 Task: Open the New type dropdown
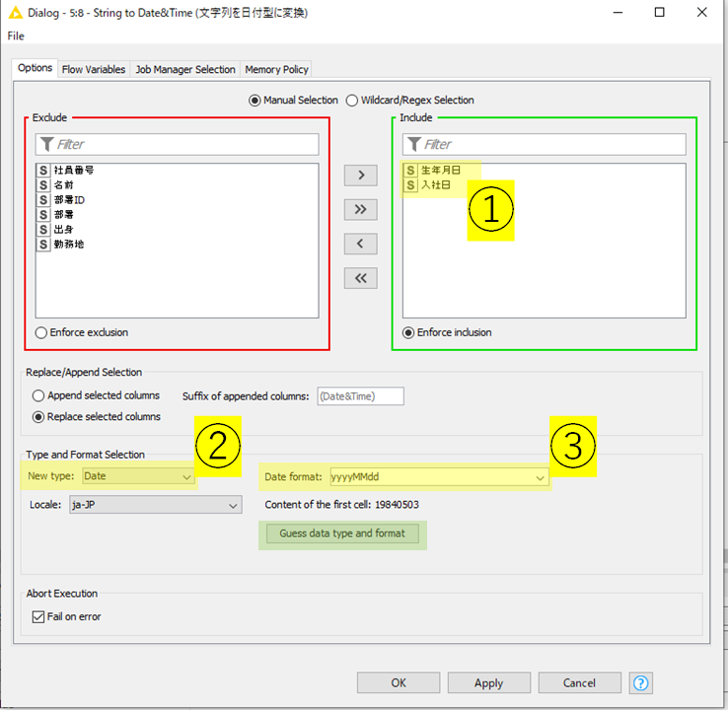(x=138, y=476)
